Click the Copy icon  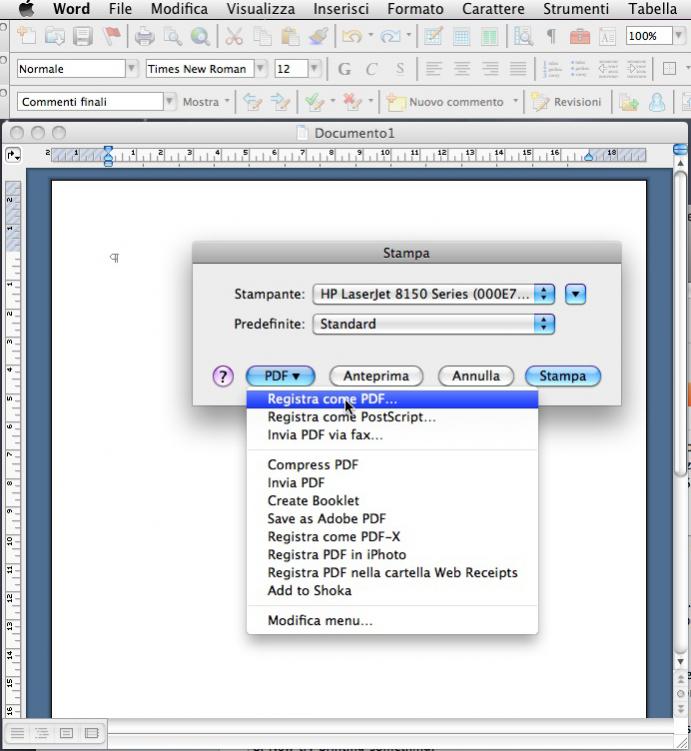click(x=262, y=36)
